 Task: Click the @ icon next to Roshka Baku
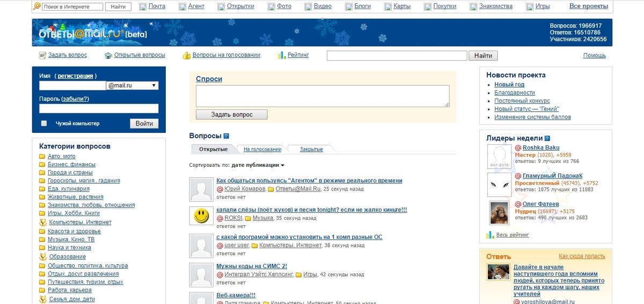point(518,148)
